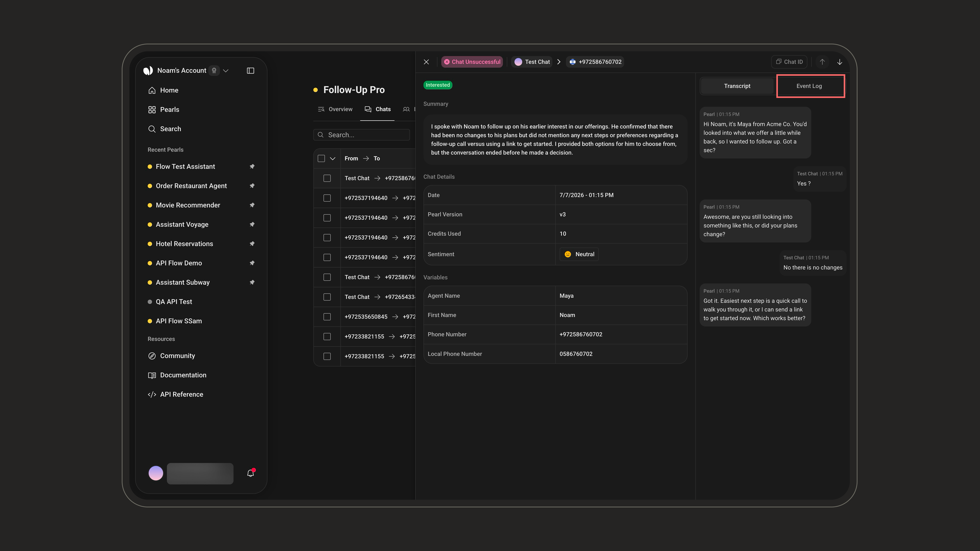Collapse the sidebar with the panel icon
This screenshot has width=980, height=551.
tap(250, 71)
